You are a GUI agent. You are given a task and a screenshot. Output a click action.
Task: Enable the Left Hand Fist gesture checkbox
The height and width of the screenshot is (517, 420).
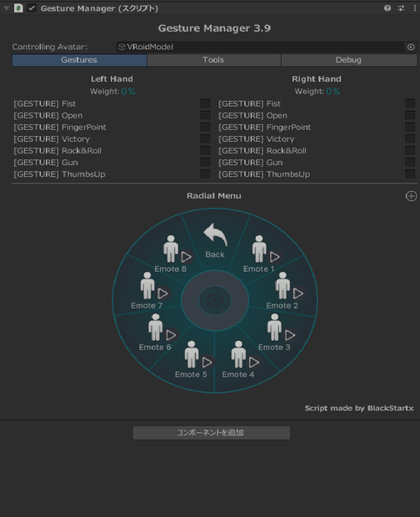pos(205,103)
